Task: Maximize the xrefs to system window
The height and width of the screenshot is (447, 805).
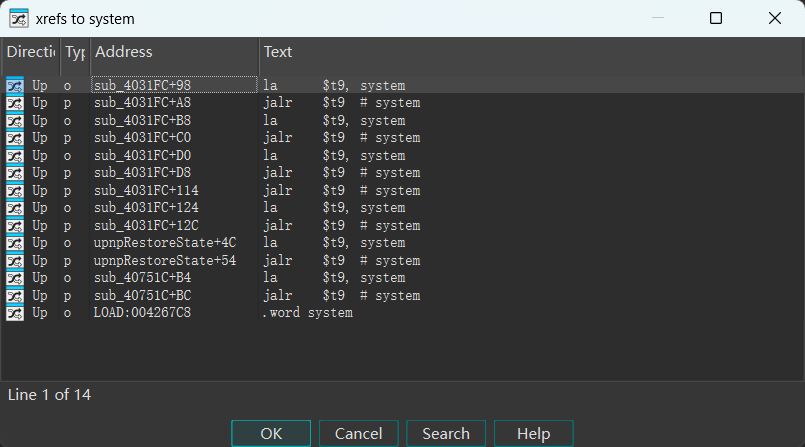Action: 716,18
